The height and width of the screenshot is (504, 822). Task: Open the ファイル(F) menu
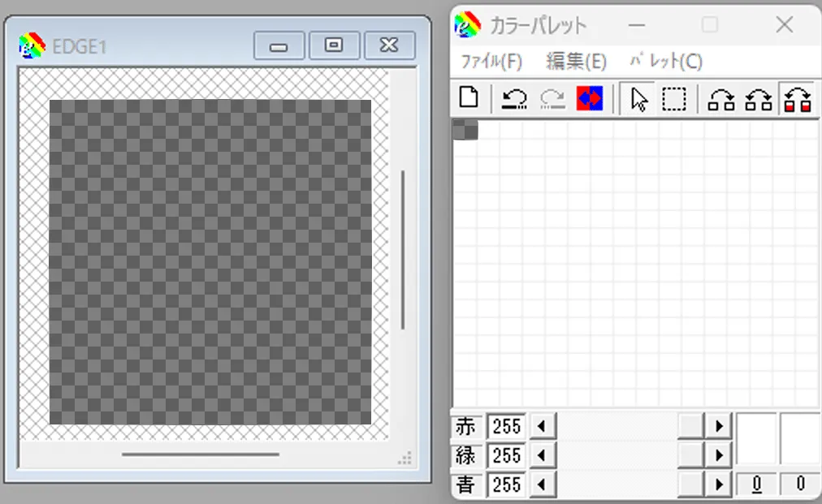click(491, 62)
